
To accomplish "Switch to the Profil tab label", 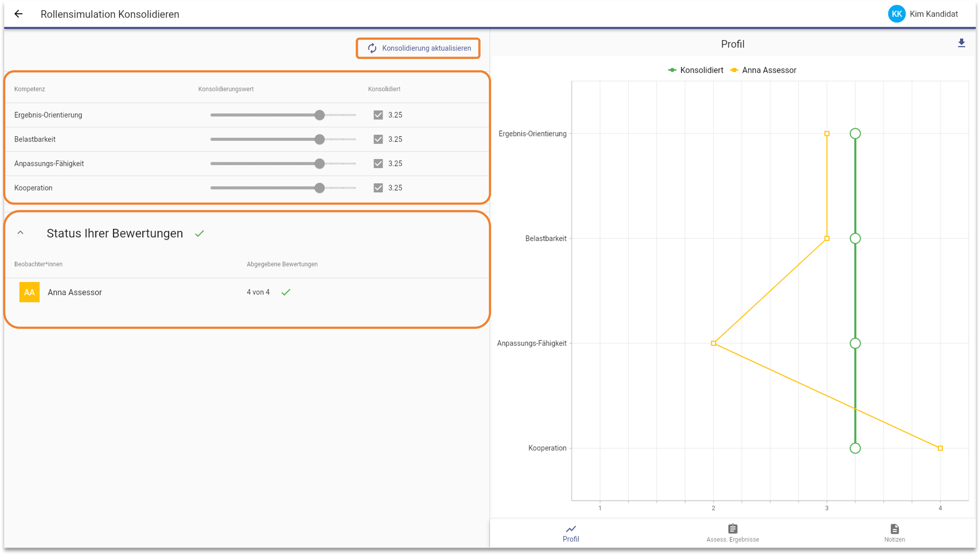I will click(570, 539).
